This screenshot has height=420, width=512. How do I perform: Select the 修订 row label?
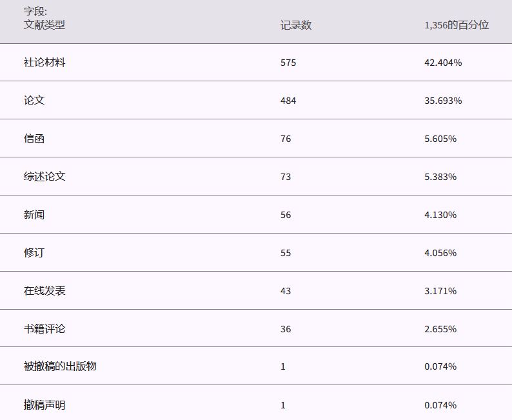point(34,253)
